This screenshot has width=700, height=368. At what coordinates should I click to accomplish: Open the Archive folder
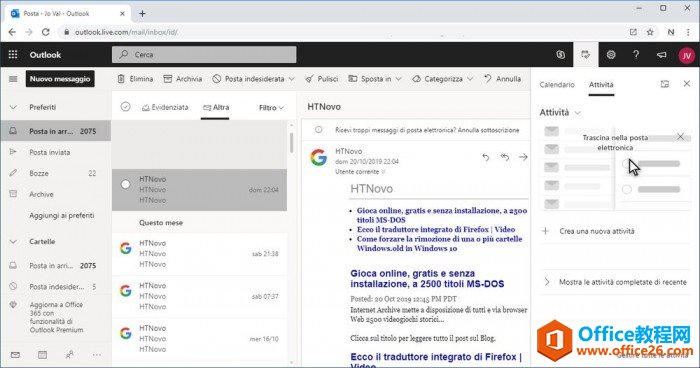(x=56, y=194)
